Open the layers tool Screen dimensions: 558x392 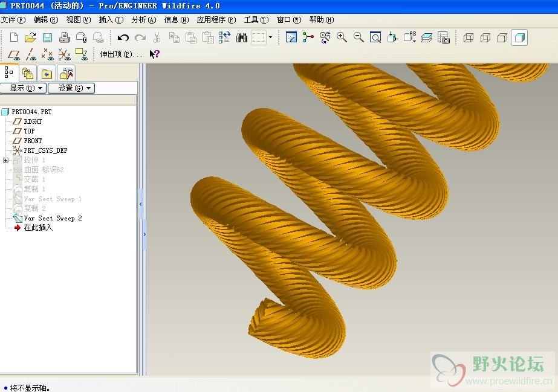pyautogui.click(x=427, y=37)
